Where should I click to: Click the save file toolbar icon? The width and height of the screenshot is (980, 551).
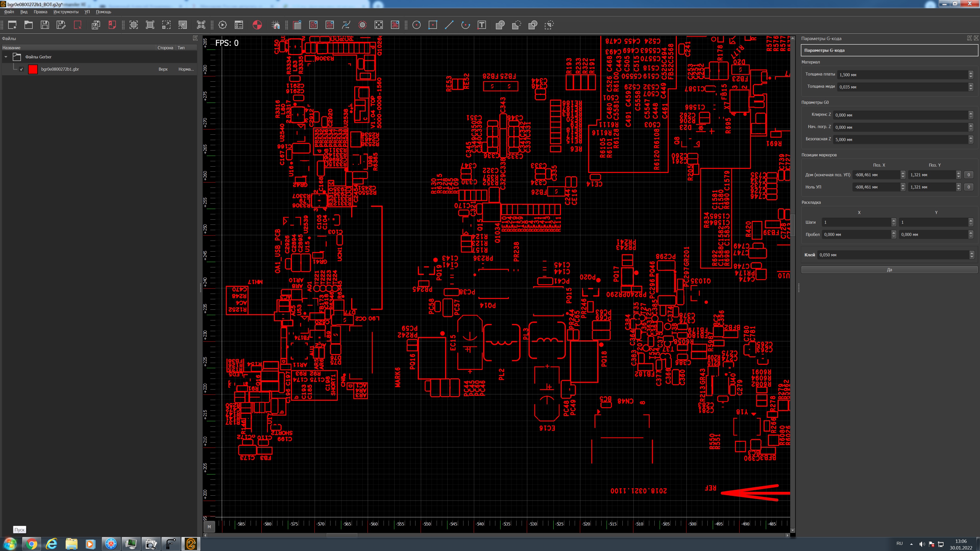[x=45, y=25]
